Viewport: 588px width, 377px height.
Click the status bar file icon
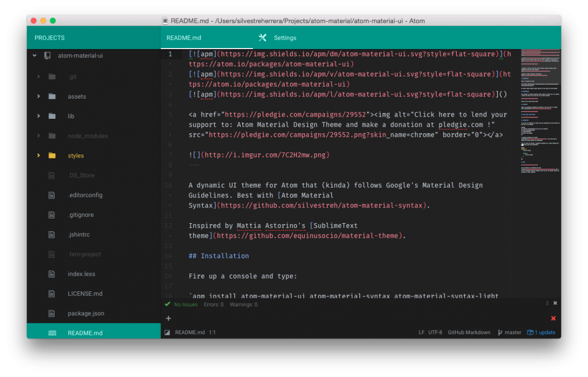(x=167, y=332)
